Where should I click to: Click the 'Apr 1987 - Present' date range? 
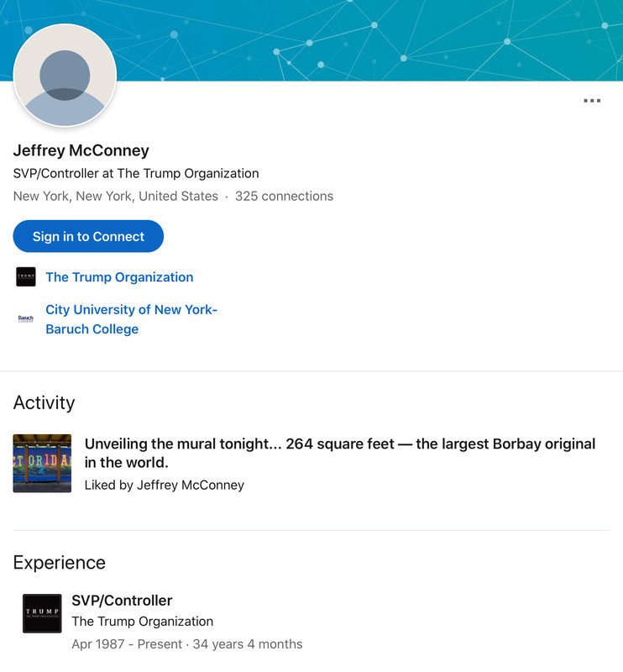tap(127, 644)
